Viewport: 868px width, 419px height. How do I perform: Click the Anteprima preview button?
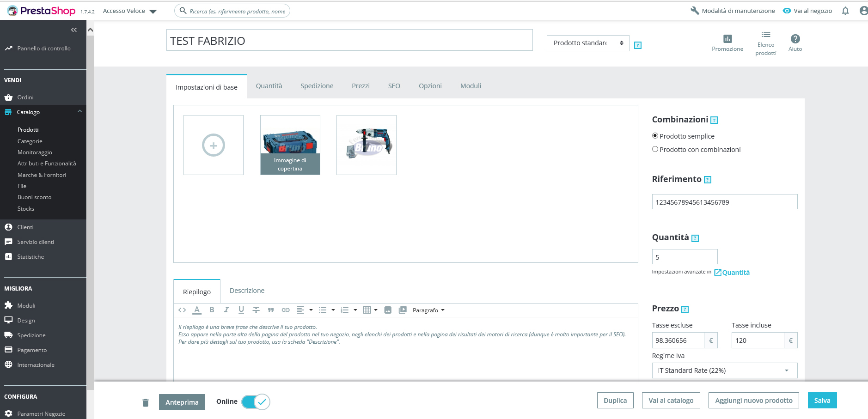click(x=182, y=402)
